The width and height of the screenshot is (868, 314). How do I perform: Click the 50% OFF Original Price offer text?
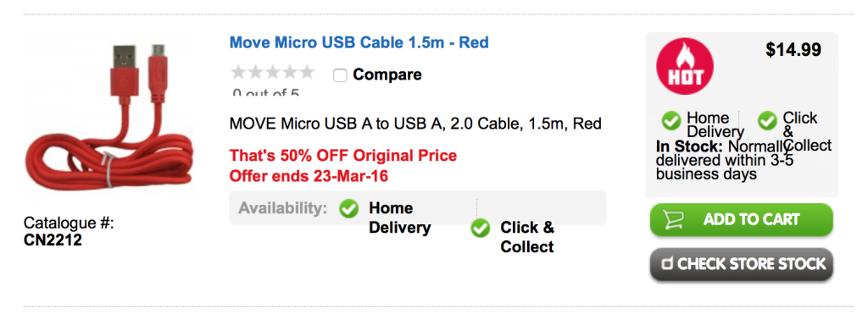(343, 156)
